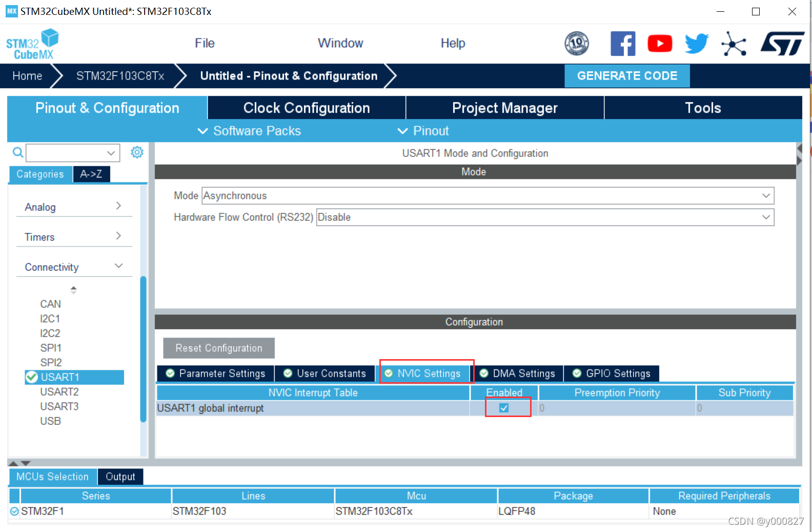Click the Preemption Priority value cell
Image resolution: width=812 pixels, height=532 pixels.
point(617,408)
